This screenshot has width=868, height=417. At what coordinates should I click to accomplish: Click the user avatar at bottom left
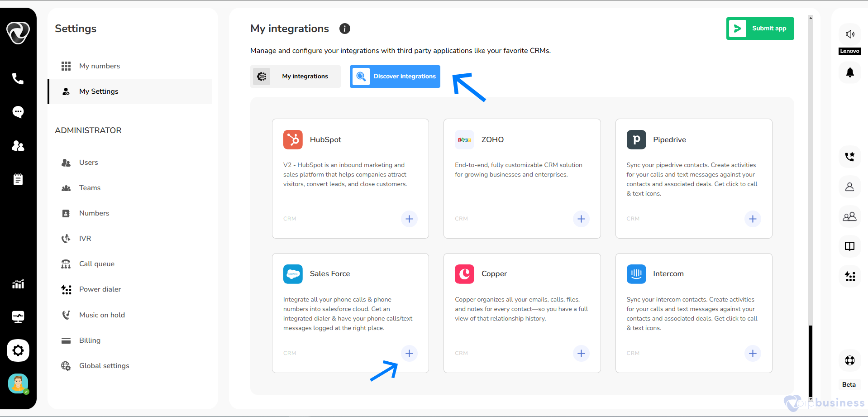18,383
